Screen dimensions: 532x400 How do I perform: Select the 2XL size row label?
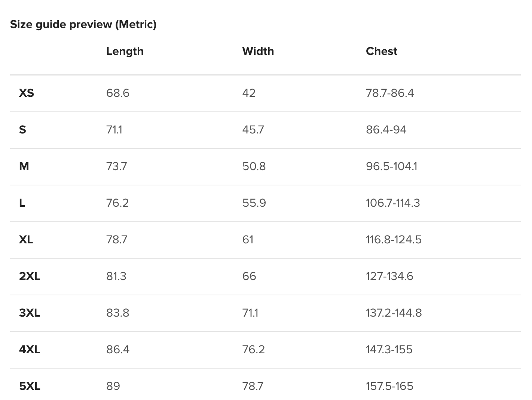[30, 276]
